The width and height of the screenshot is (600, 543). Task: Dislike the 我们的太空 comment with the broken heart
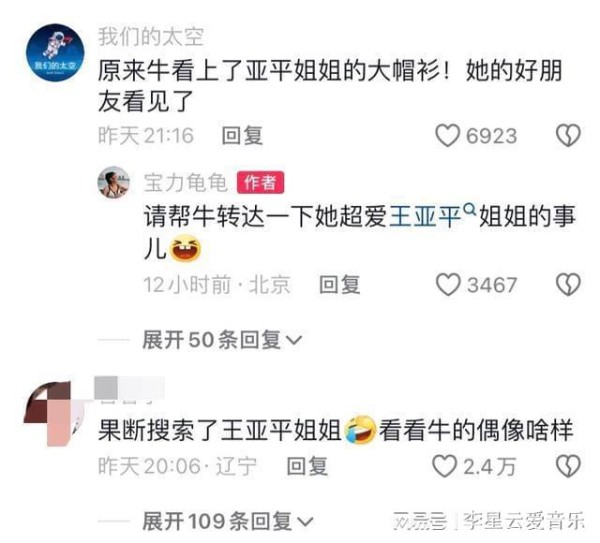tap(568, 135)
